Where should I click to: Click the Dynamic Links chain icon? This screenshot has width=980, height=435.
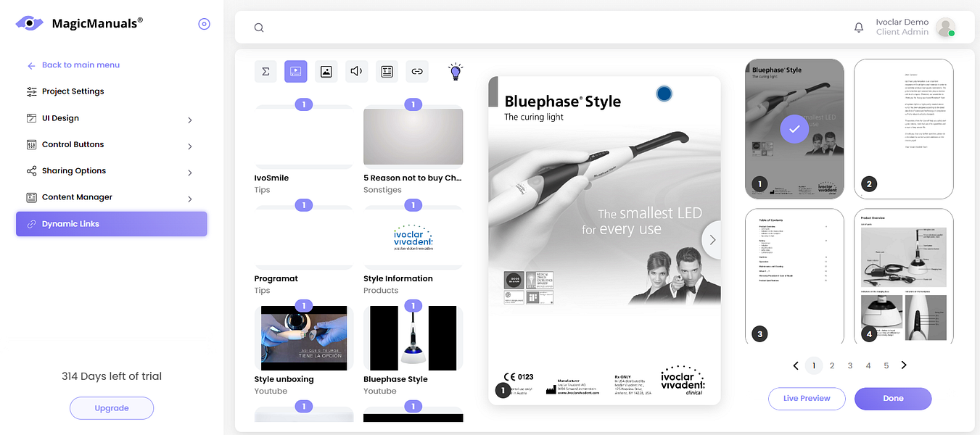tap(31, 224)
